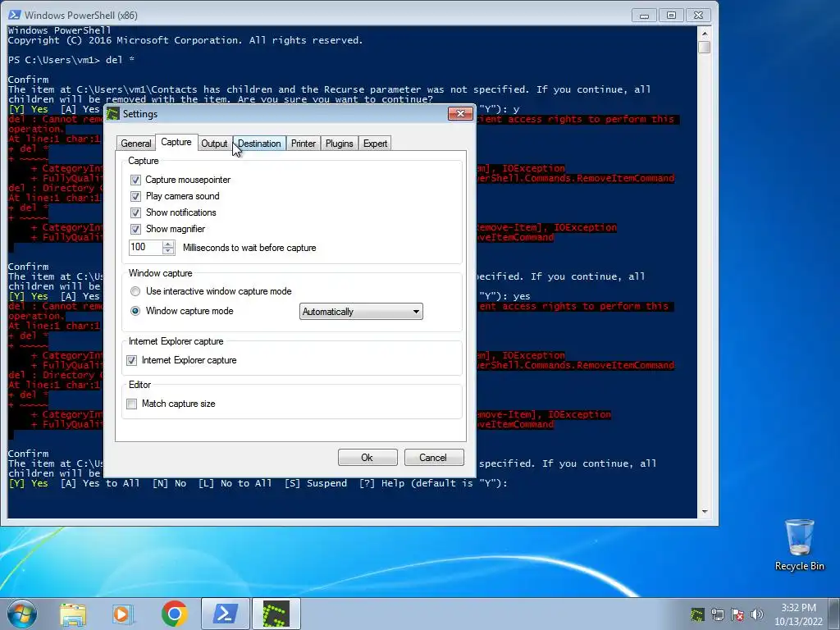The height and width of the screenshot is (630, 840).
Task: Confirm settings with the Ok button
Action: (x=367, y=458)
